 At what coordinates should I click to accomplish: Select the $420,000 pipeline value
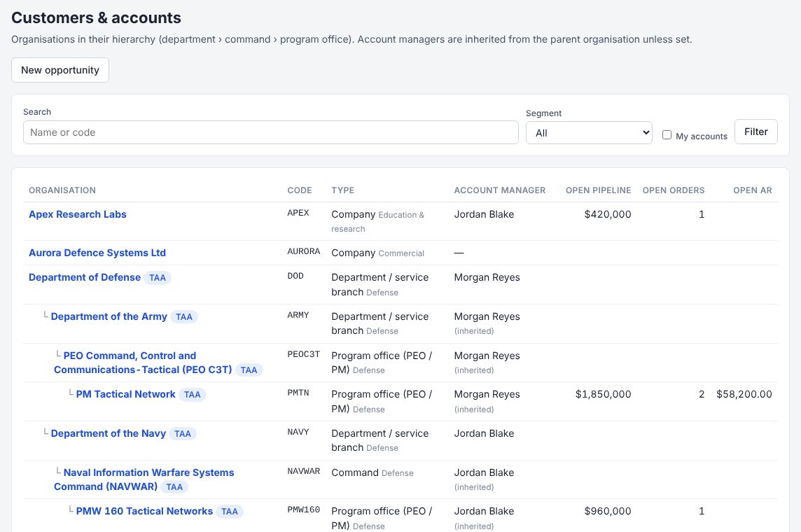tap(607, 214)
